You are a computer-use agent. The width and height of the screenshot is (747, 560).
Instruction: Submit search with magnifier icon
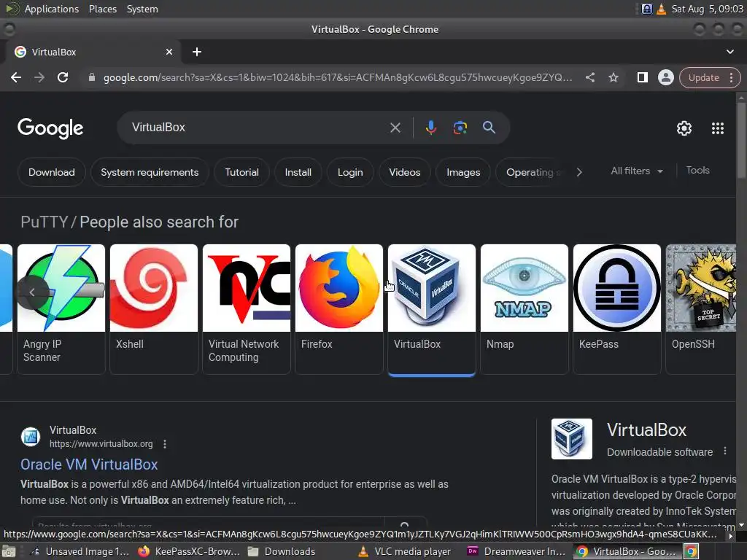click(x=489, y=128)
